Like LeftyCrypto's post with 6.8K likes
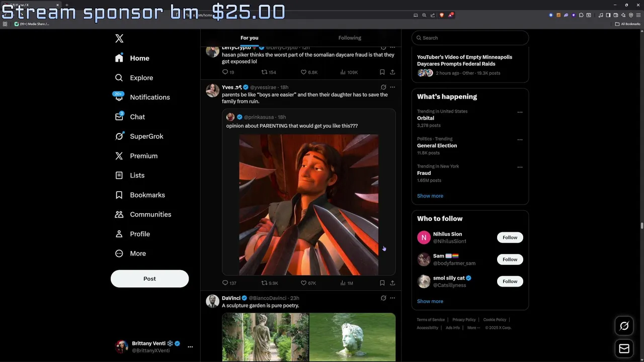This screenshot has width=644, height=362. (309, 72)
